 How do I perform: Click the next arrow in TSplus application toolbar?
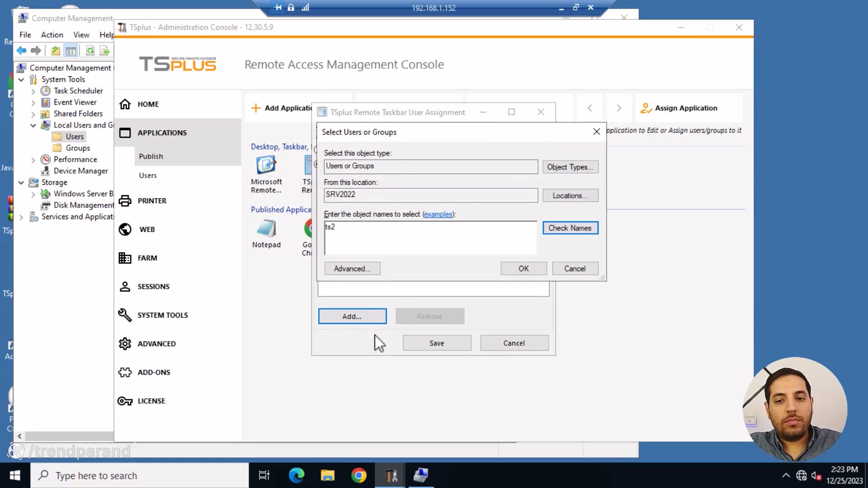[x=619, y=108]
